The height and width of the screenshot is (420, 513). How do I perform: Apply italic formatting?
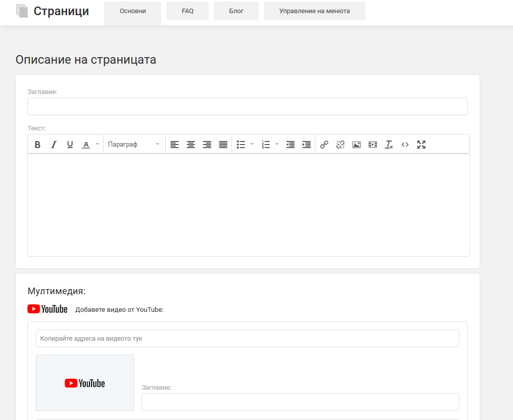54,145
